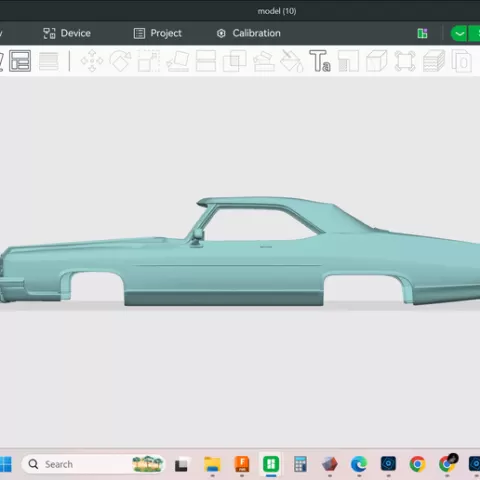
Task: Select the Rotate tool
Action: pyautogui.click(x=120, y=61)
